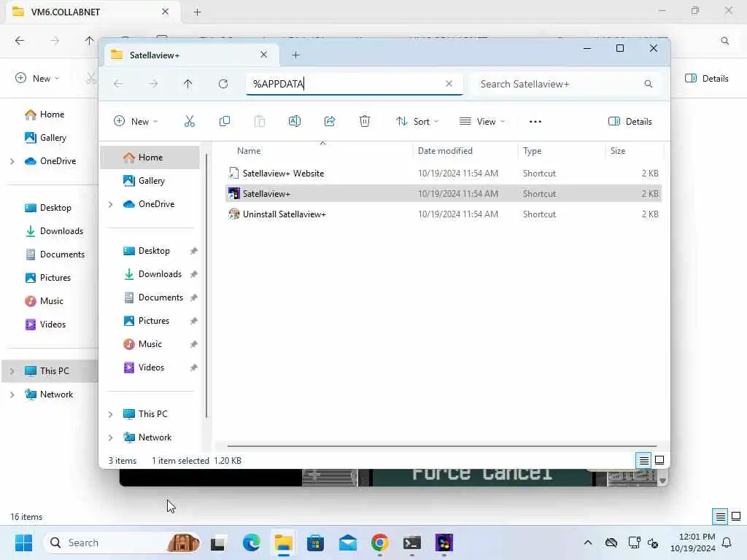Click Paste icon in Satellaview+ toolbar
Screen dimensions: 747x560
pyautogui.click(x=260, y=122)
